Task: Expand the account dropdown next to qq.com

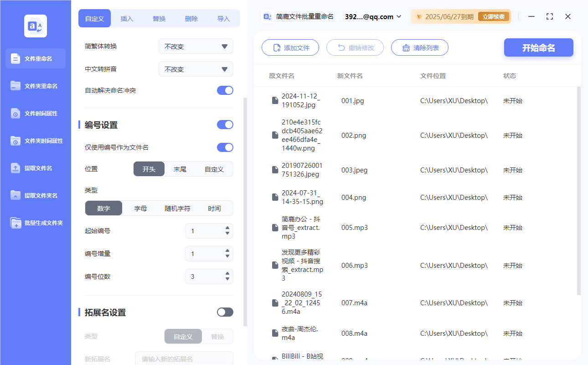Action: (399, 16)
